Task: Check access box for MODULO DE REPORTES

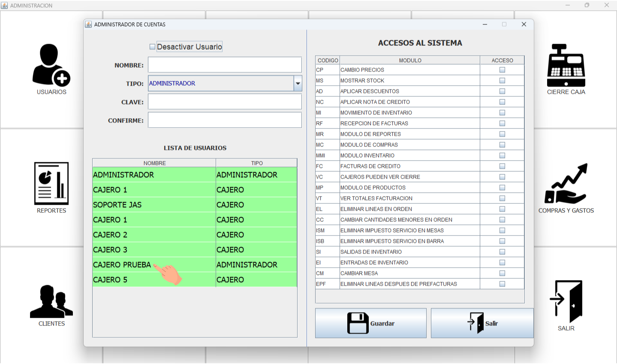Action: pos(502,134)
